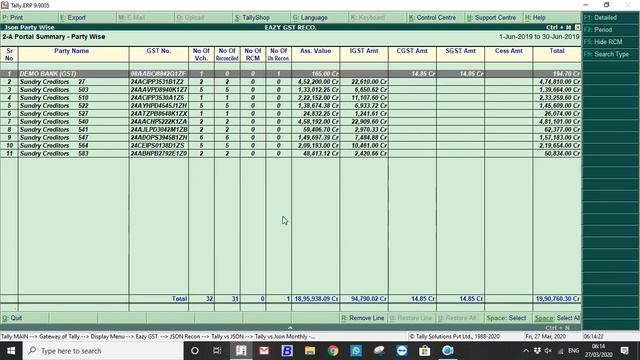
Task: Click GST number 24CEIPS0138D1ZS
Action: click(158, 145)
